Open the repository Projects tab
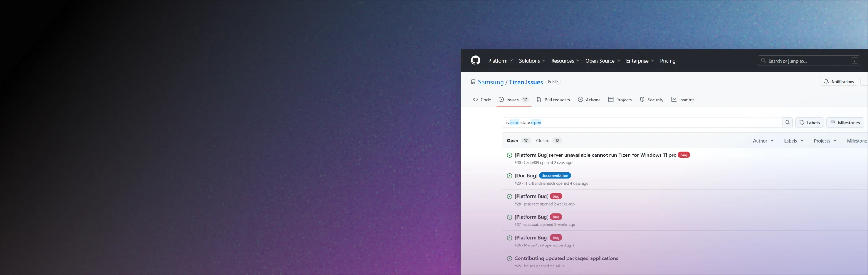 pos(620,100)
